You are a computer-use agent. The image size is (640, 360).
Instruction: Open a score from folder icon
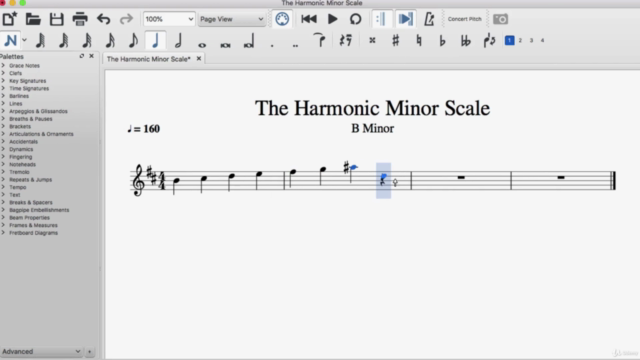(x=33, y=19)
